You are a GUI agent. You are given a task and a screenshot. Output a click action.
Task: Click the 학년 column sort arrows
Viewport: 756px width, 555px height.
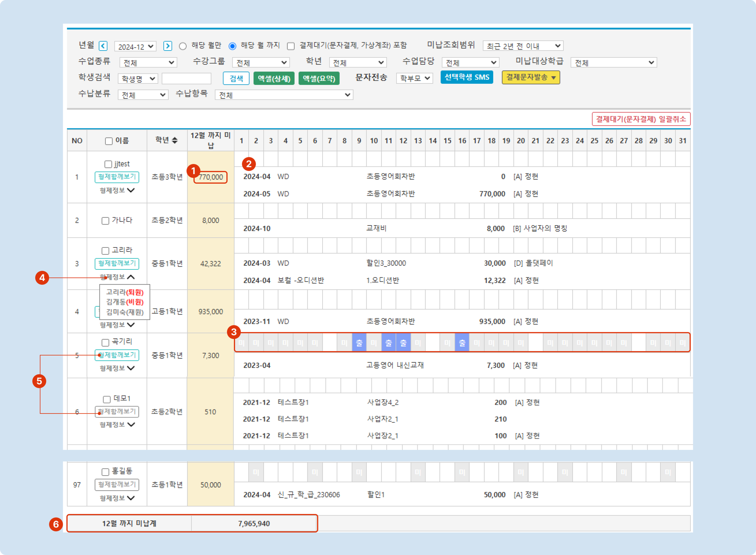coord(175,140)
